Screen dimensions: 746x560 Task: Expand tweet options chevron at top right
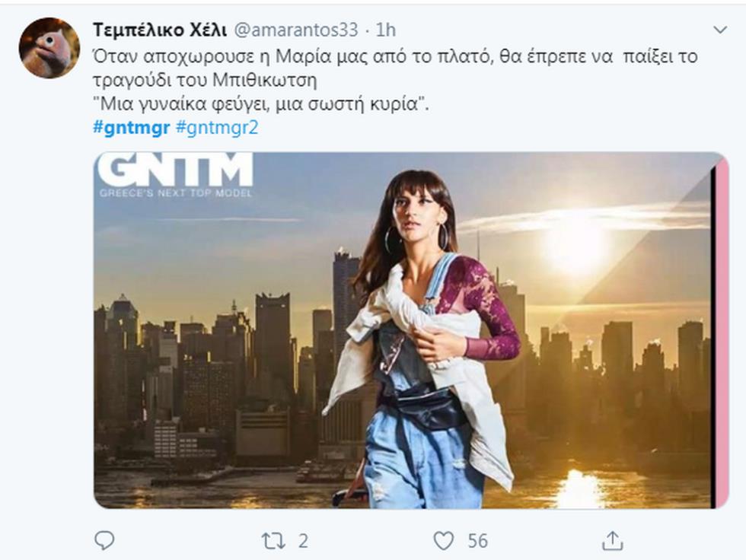click(x=720, y=30)
